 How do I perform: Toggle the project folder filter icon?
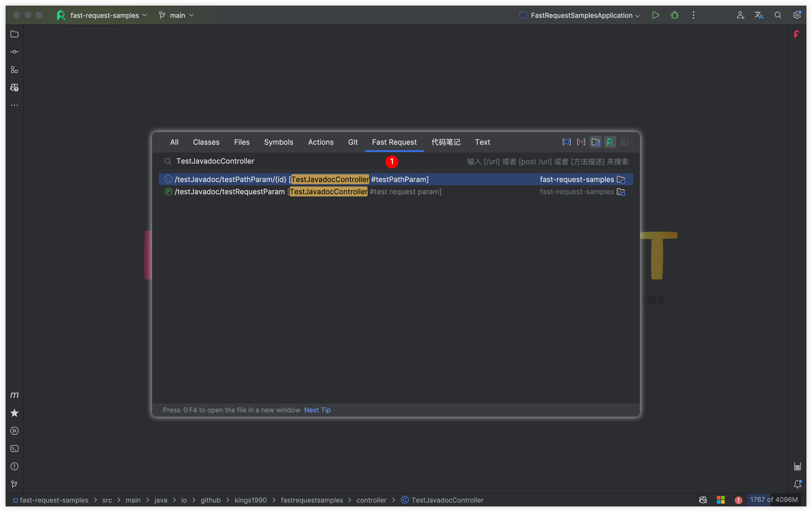(x=595, y=142)
